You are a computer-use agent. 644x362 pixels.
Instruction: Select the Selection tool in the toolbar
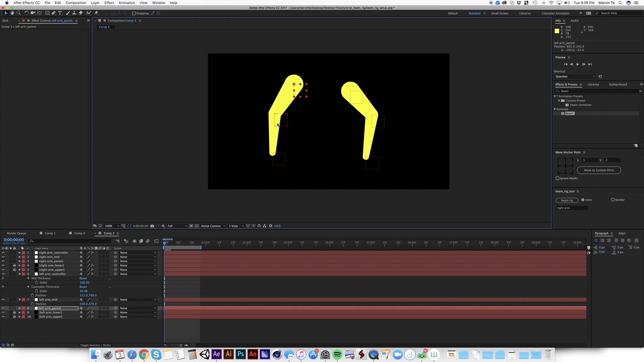click(5, 13)
